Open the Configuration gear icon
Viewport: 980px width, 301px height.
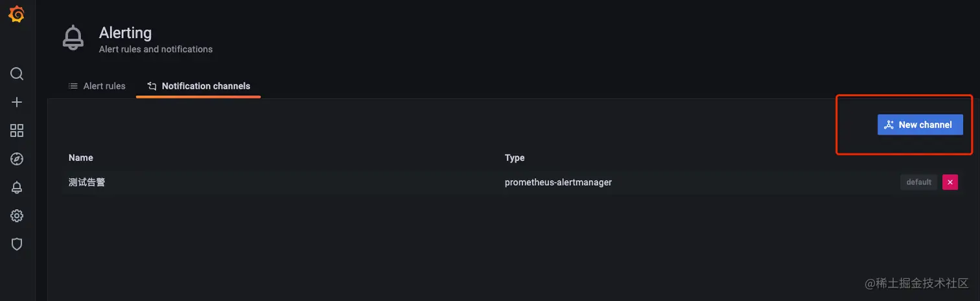(17, 216)
